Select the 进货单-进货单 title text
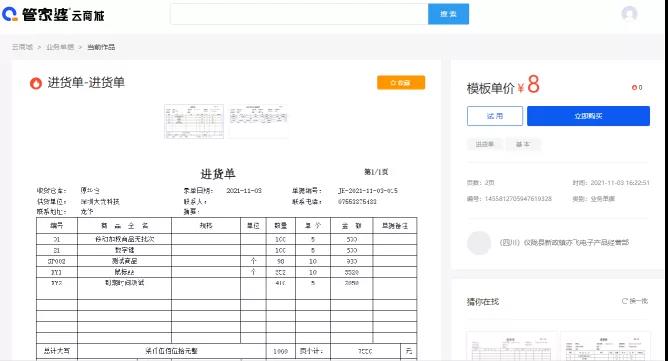The height and width of the screenshot is (361, 668). click(86, 82)
